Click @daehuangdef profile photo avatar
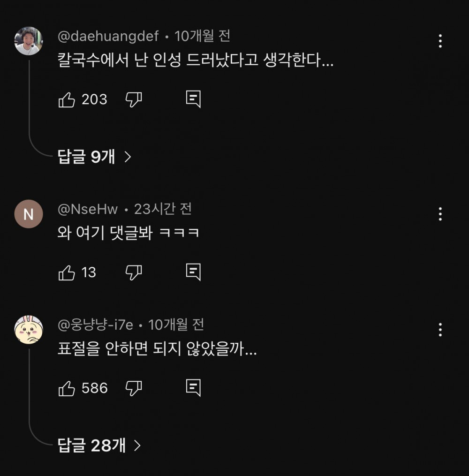Image resolution: width=469 pixels, height=476 pixels. pyautogui.click(x=29, y=41)
